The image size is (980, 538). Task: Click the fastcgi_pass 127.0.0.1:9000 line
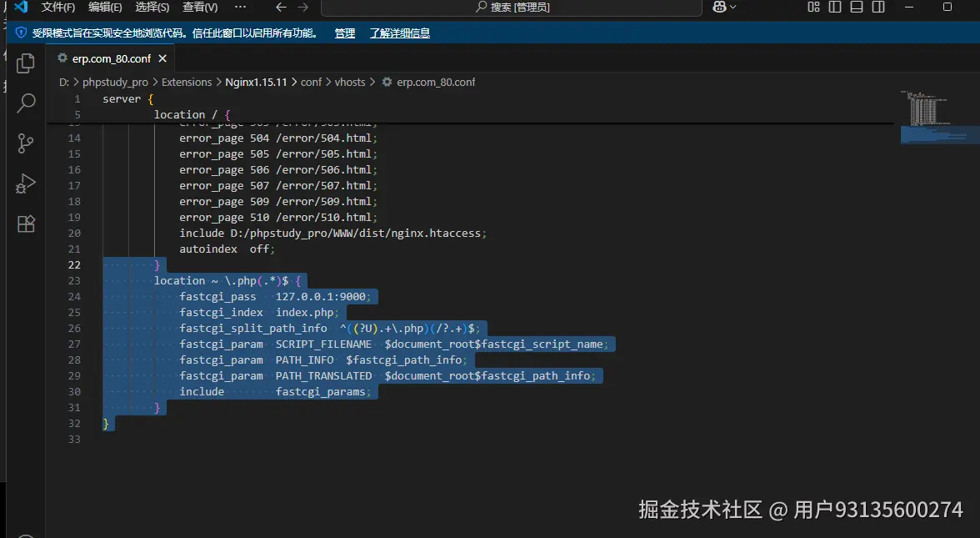click(275, 297)
